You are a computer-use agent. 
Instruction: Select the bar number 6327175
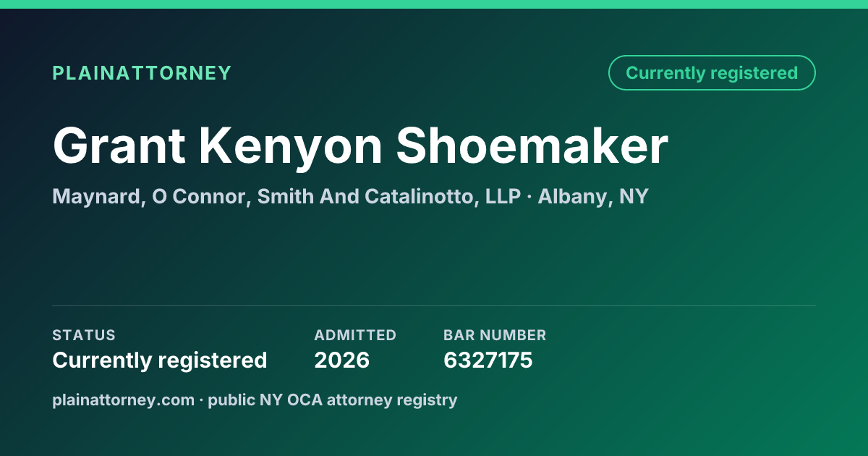(488, 360)
